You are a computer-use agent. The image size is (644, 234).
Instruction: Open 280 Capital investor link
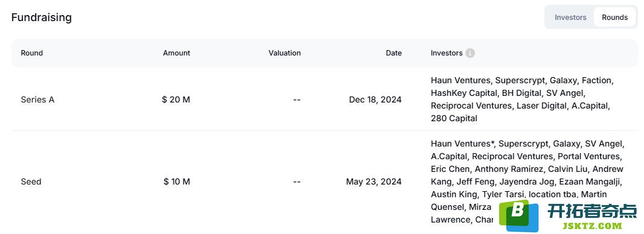pos(454,119)
